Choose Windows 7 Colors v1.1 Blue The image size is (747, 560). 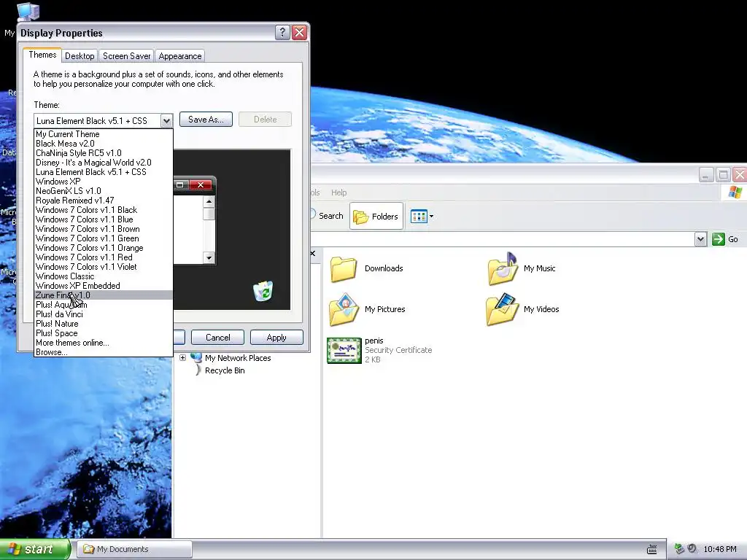click(104, 220)
